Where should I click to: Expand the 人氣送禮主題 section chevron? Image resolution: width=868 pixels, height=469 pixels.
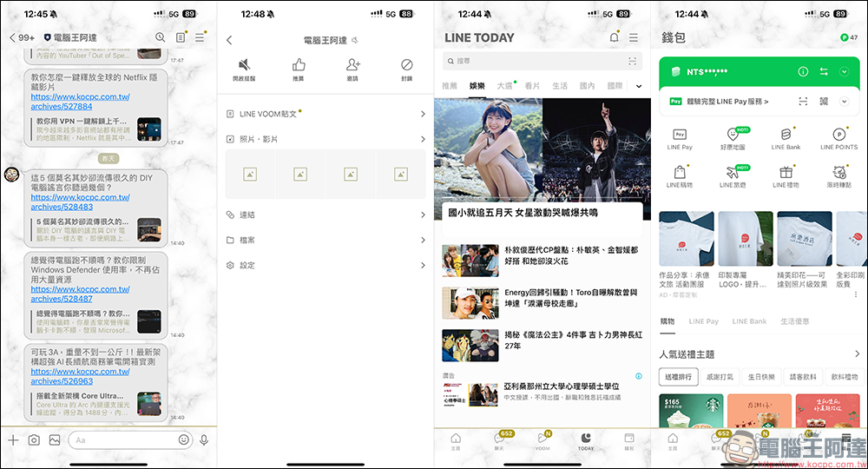(857, 353)
